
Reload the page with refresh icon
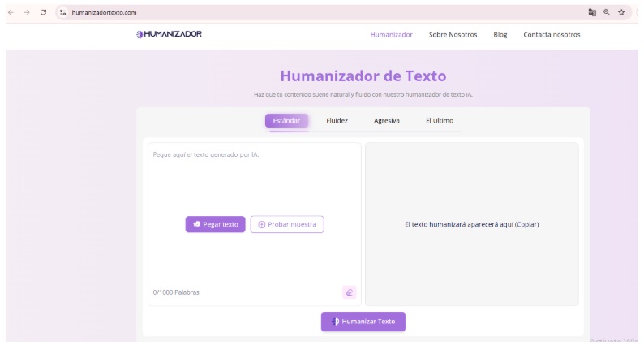(x=43, y=12)
